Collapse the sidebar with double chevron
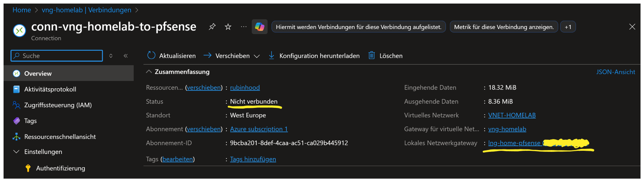 (126, 56)
